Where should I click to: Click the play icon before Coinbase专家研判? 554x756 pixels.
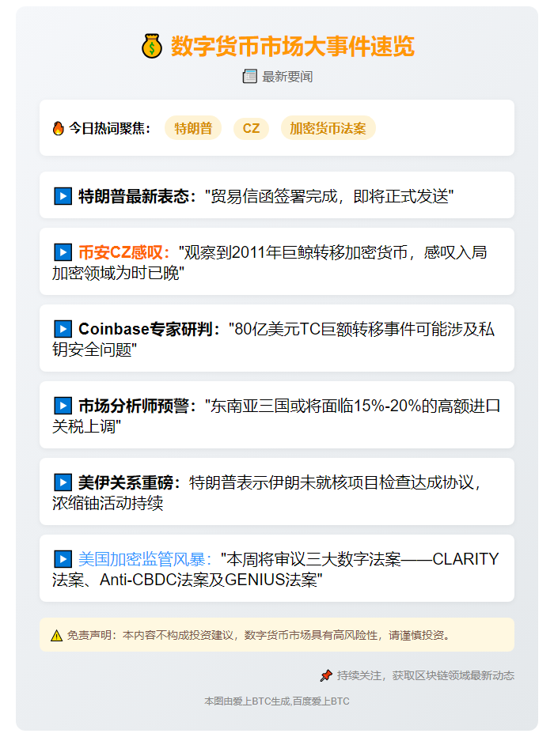point(63,329)
